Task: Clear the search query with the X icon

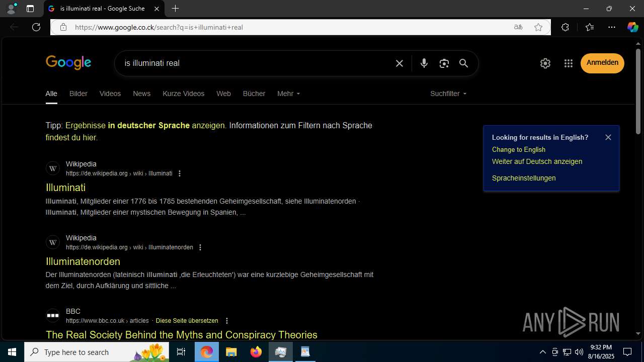Action: 399,63
